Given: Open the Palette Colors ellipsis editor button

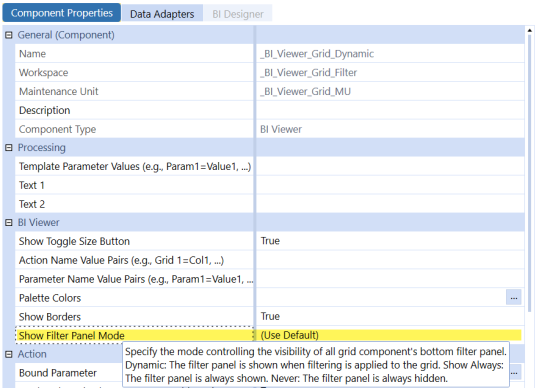Looking at the screenshot, I should 514,298.
